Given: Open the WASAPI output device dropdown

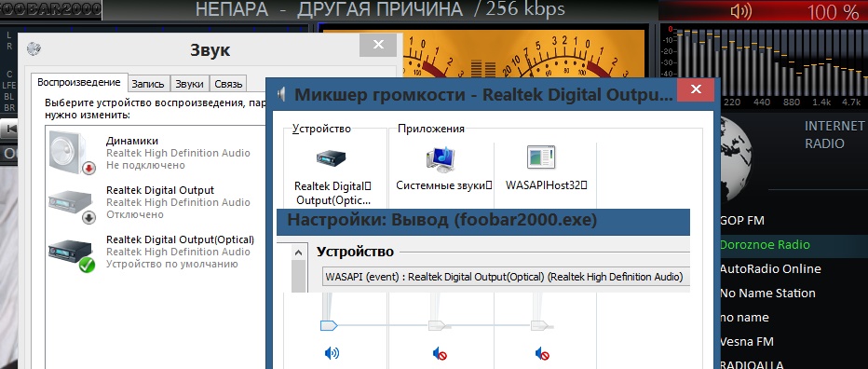Looking at the screenshot, I should point(506,277).
